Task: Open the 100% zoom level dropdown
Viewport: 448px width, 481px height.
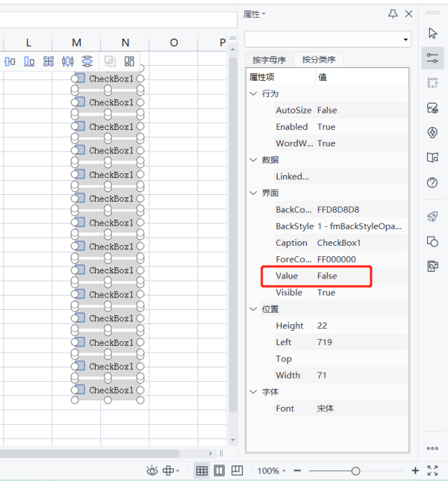Action: click(x=272, y=471)
